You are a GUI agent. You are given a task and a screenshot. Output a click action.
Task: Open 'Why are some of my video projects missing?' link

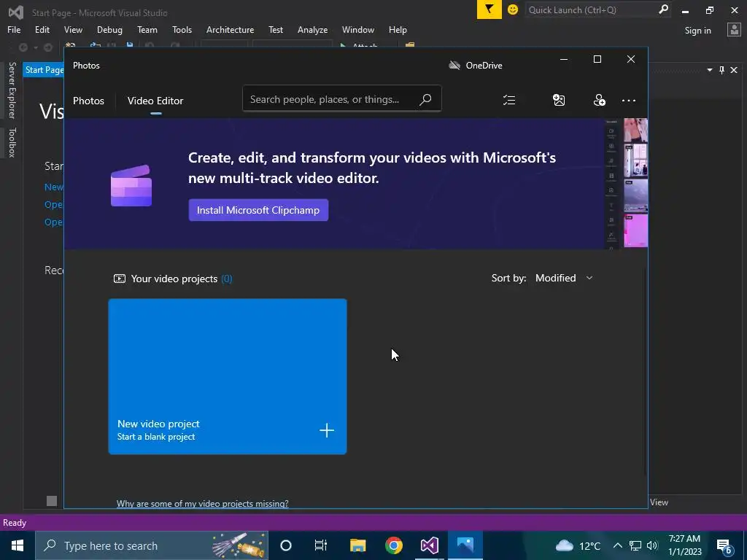[x=203, y=503]
